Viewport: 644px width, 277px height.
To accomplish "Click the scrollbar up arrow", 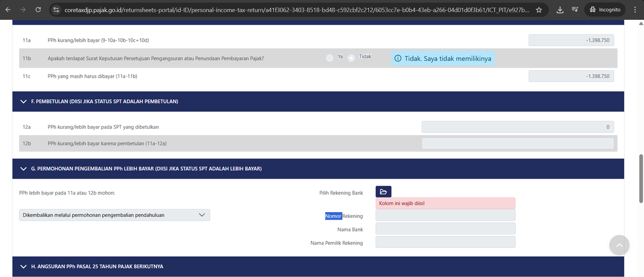I will coord(640,23).
